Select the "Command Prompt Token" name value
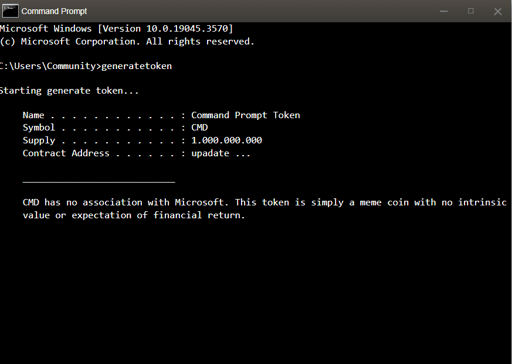Image resolution: width=512 pixels, height=364 pixels. (x=246, y=115)
